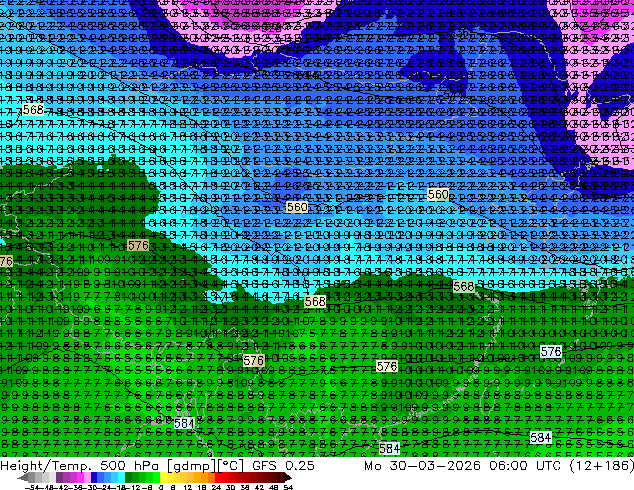Pick the yellow swatch in the temperature legend
Image resolution: width=634 pixels, height=490 pixels.
(163, 478)
